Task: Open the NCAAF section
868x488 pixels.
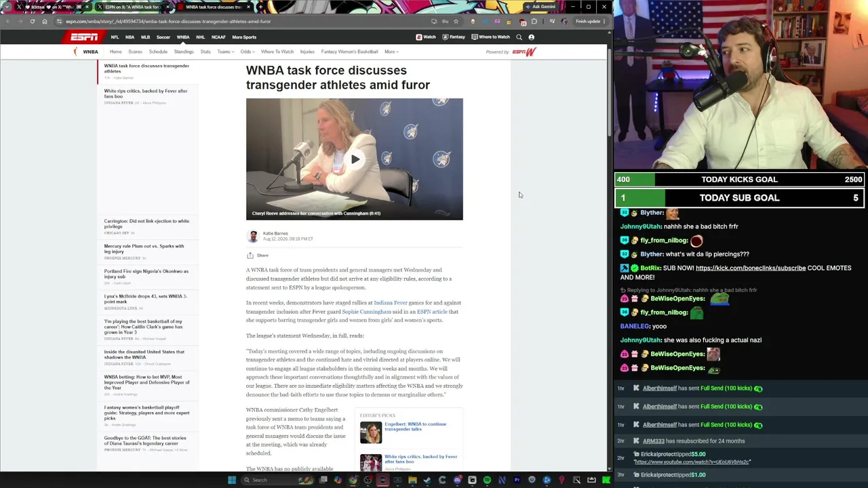Action: [218, 37]
